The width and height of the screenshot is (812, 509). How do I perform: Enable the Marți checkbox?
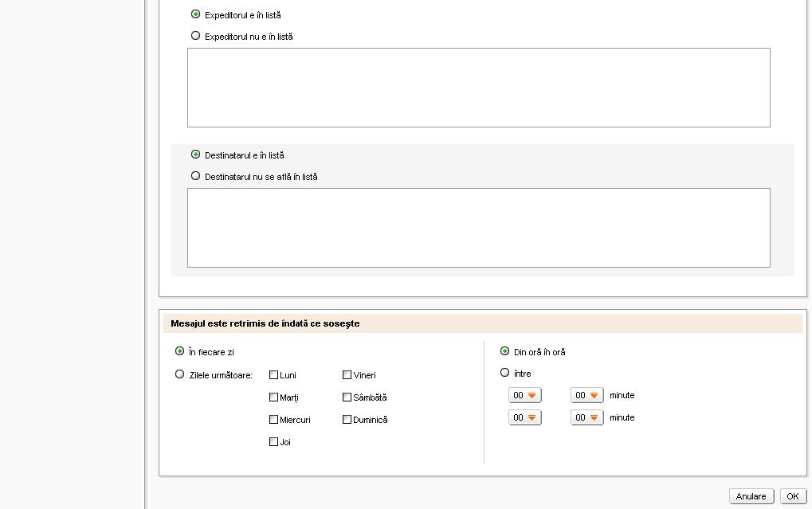(274, 397)
